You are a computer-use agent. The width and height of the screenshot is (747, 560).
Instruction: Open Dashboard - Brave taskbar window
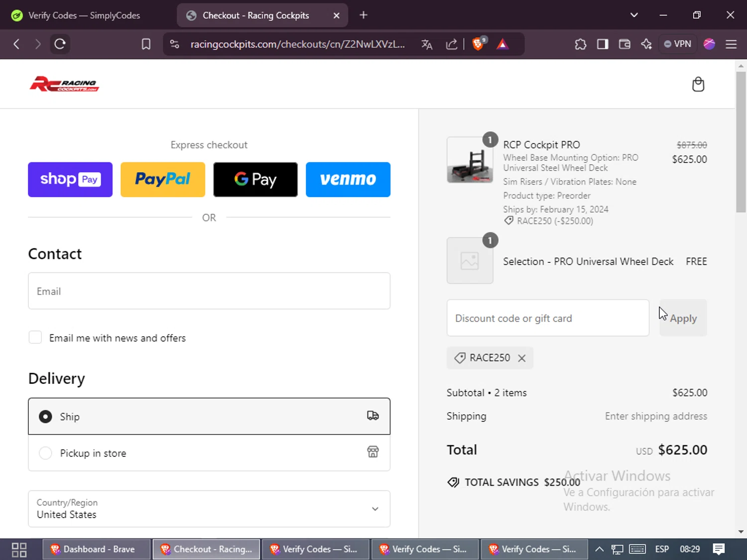(97, 549)
